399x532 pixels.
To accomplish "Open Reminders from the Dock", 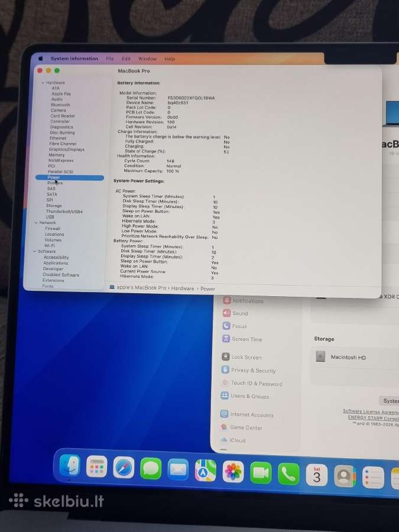I will (x=373, y=478).
